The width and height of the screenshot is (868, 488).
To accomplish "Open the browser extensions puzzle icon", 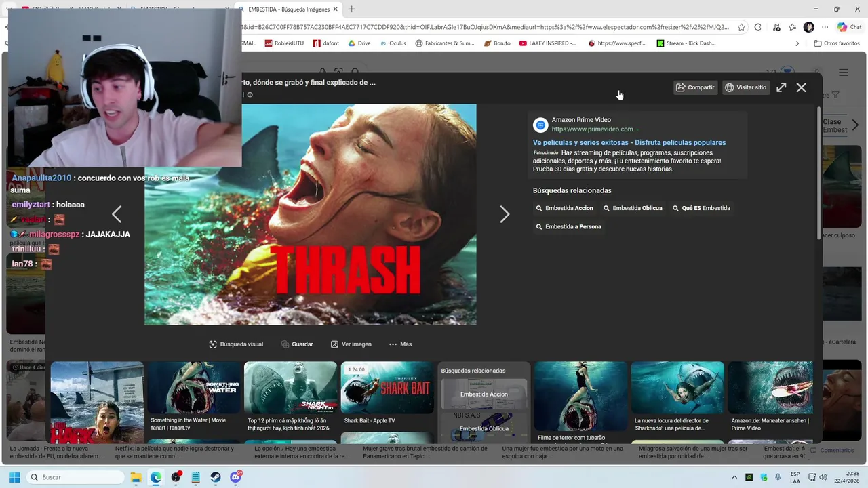I will pos(758,27).
